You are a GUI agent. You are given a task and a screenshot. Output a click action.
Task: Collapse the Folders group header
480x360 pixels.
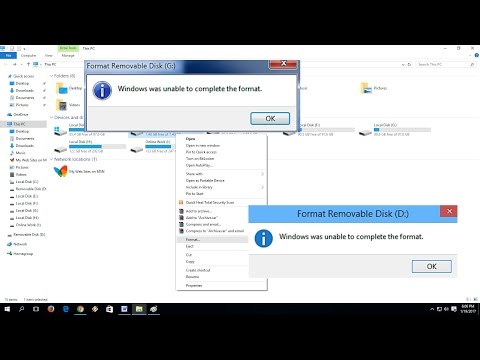tap(52, 76)
